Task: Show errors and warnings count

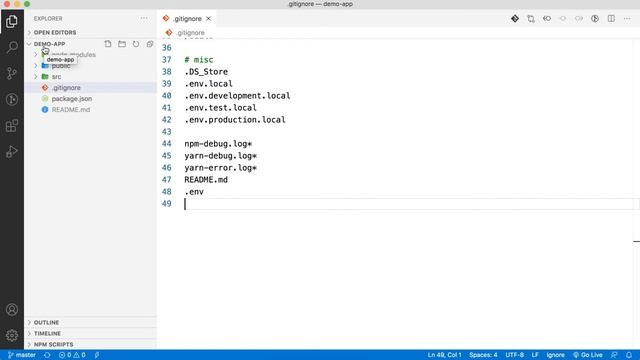Action: tap(72, 355)
